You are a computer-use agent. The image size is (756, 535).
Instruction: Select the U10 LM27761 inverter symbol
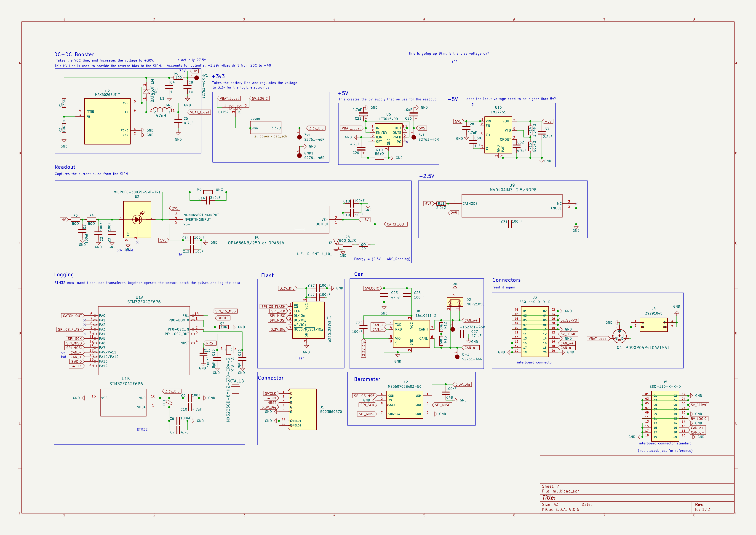tap(498, 135)
